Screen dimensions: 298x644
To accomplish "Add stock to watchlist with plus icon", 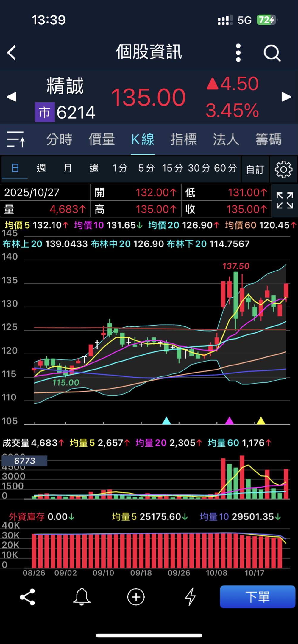I will pos(136,597).
